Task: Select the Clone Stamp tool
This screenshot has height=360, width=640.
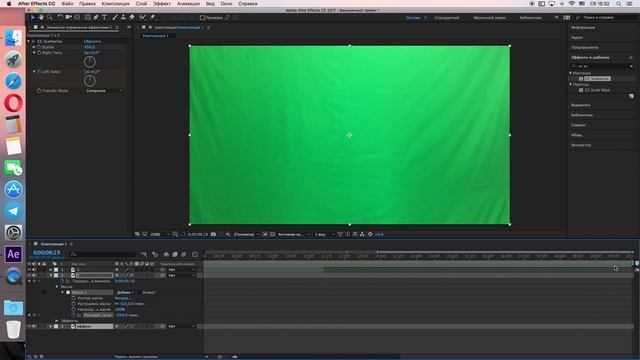Action: pyautogui.click(x=123, y=17)
